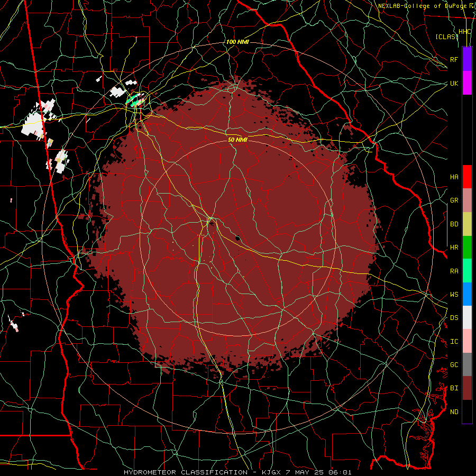
Task: Click the 'UK' legend label
Action: (x=454, y=83)
